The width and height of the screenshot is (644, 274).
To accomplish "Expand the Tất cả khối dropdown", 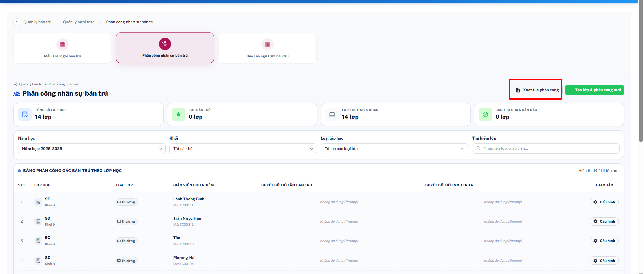I will click(x=243, y=149).
